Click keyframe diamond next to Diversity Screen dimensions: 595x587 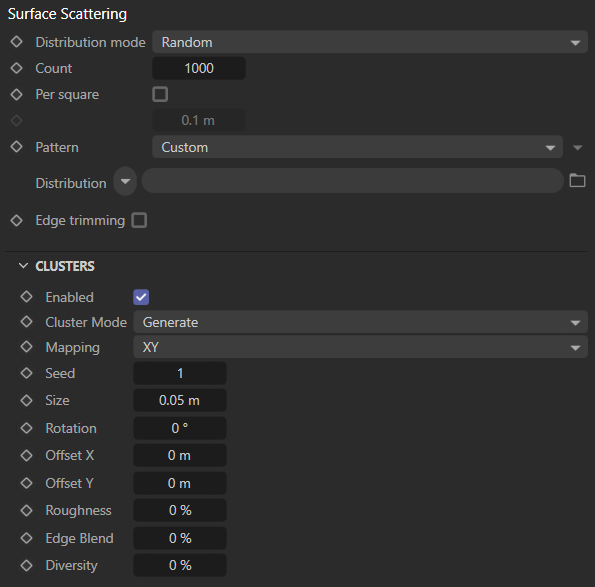click(27, 565)
